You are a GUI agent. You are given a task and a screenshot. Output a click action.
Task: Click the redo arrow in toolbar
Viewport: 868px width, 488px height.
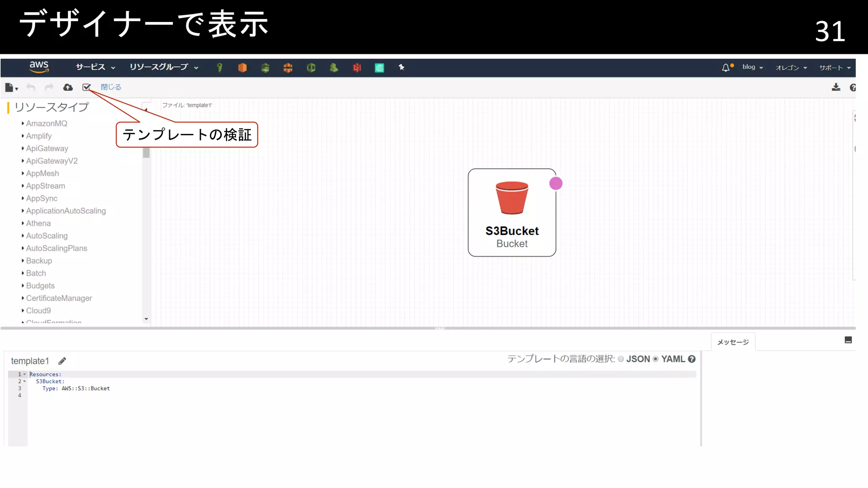click(x=49, y=87)
